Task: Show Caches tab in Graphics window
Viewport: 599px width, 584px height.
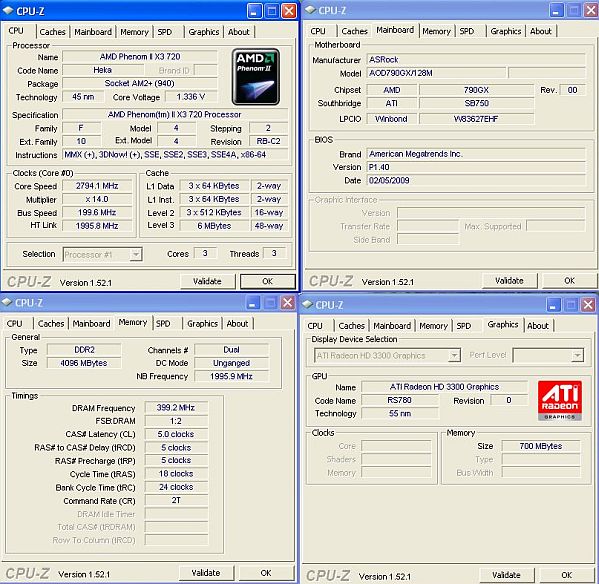Action: click(x=352, y=326)
